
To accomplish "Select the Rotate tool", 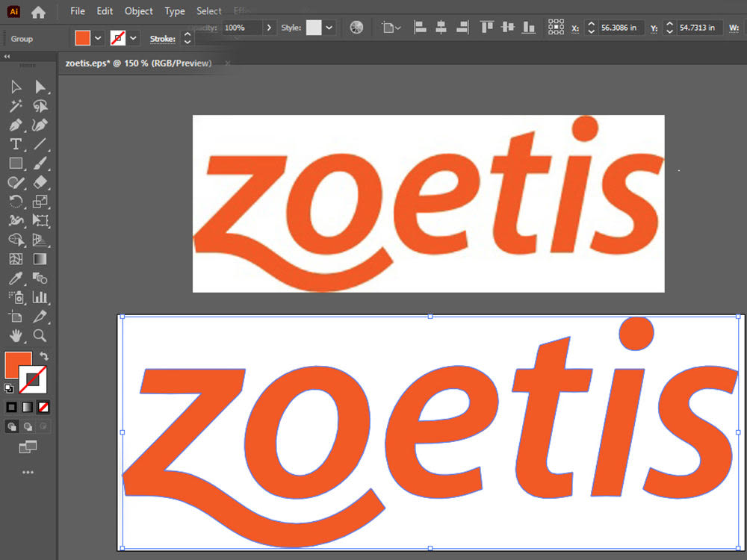I will coord(16,202).
